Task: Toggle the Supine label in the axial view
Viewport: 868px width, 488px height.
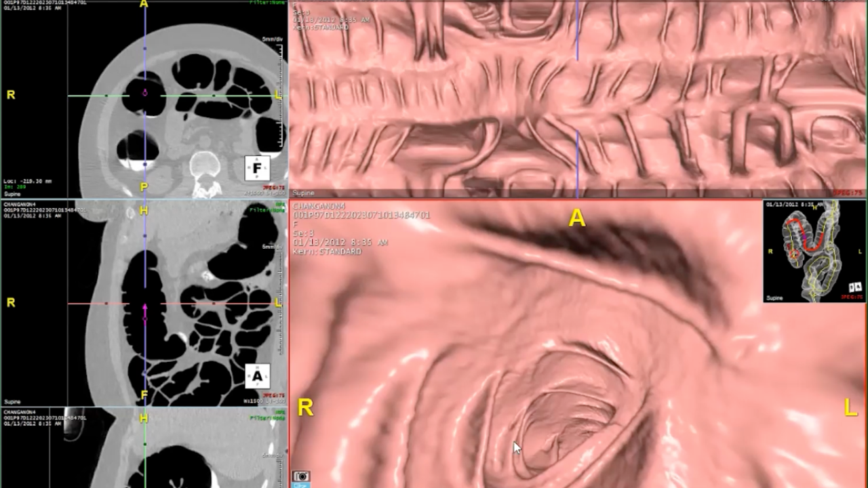Action: click(12, 194)
